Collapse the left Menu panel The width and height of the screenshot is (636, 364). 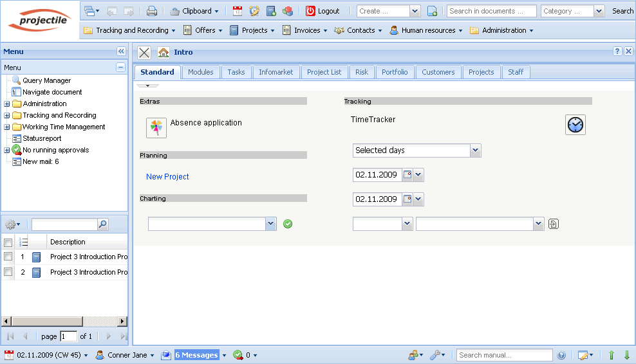(x=121, y=51)
